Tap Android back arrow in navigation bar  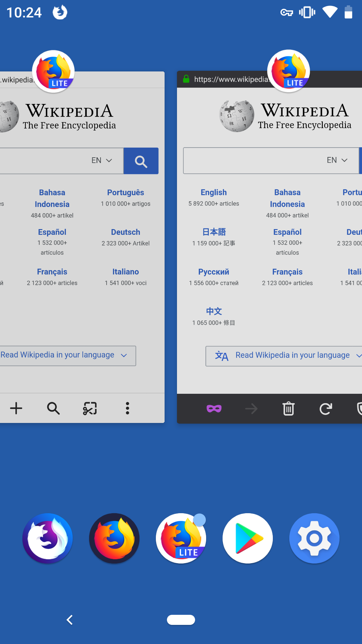[x=70, y=620]
